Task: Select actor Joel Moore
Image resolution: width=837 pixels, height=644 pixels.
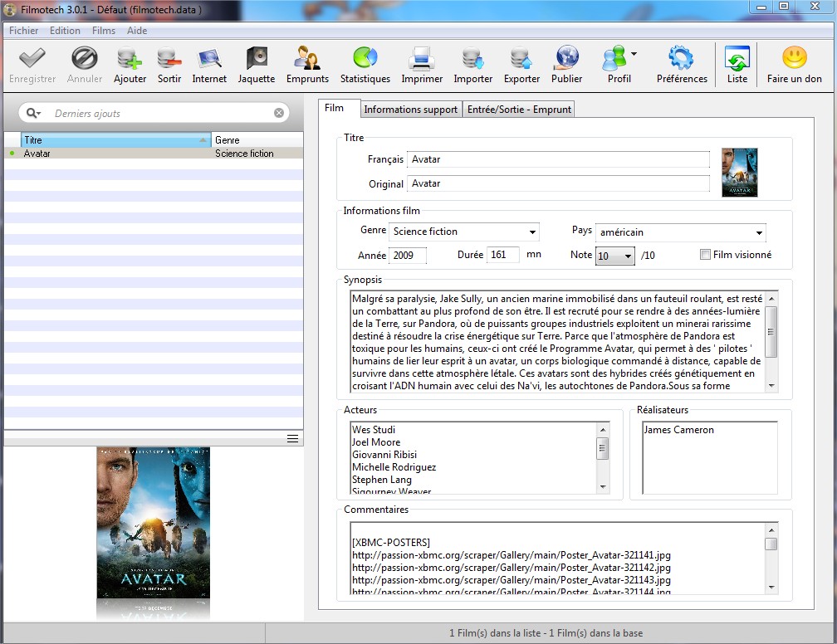Action: click(376, 442)
